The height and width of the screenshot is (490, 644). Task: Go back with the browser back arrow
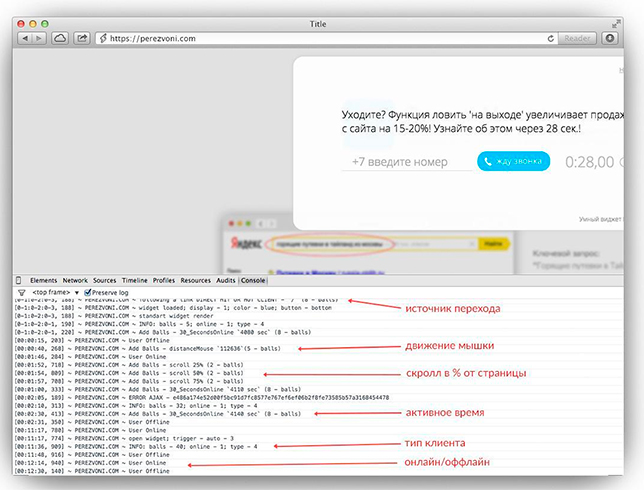[x=25, y=38]
